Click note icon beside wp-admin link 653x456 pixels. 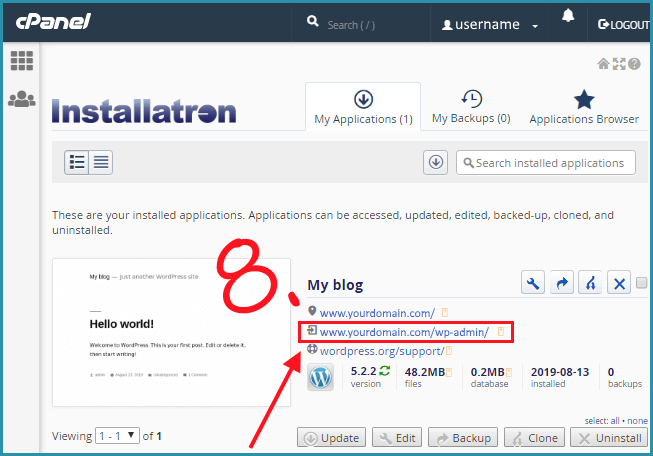pos(501,331)
